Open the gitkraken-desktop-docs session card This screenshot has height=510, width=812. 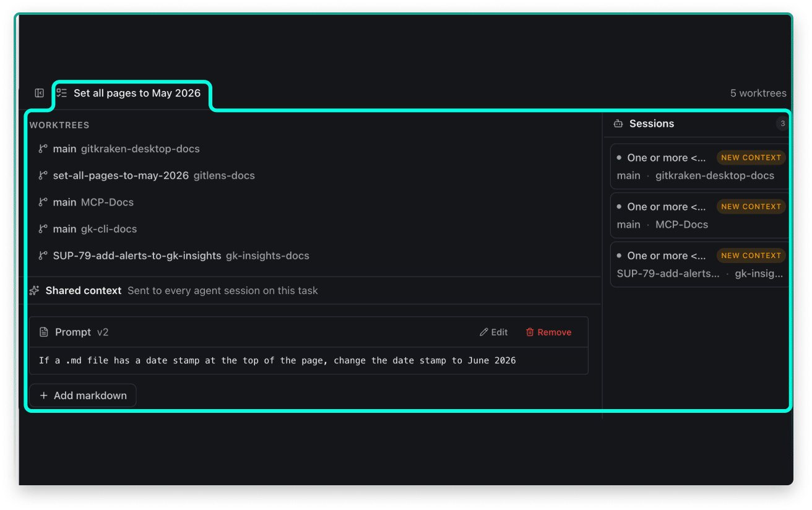point(700,166)
